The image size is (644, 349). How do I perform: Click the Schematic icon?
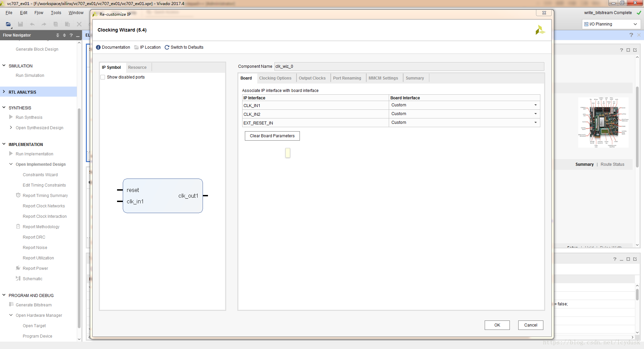tap(18, 279)
